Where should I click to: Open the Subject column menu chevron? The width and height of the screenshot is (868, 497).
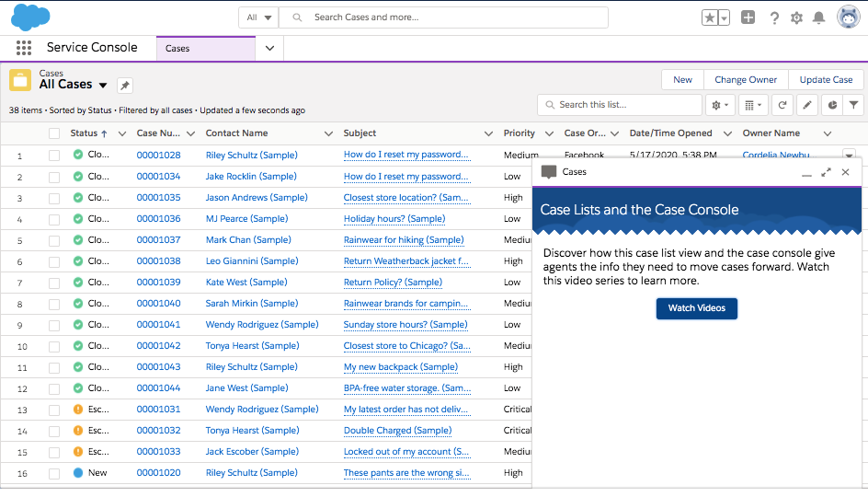coord(488,133)
